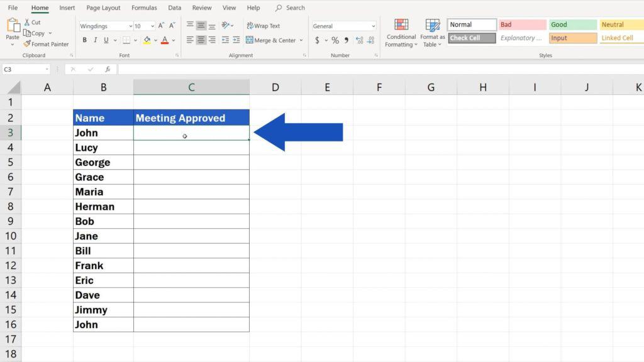Toggle center horizontal alignment
This screenshot has width=644, height=362.
coord(201,40)
